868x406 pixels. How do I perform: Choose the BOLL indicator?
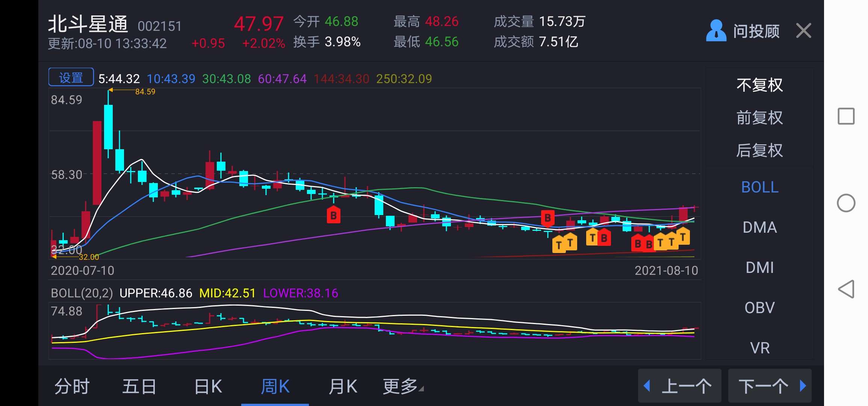coord(760,187)
